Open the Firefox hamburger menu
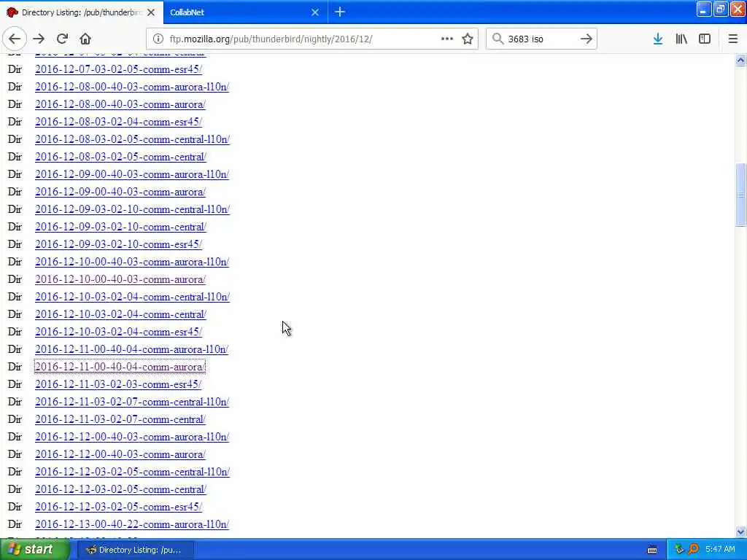The image size is (747, 560). [x=733, y=39]
